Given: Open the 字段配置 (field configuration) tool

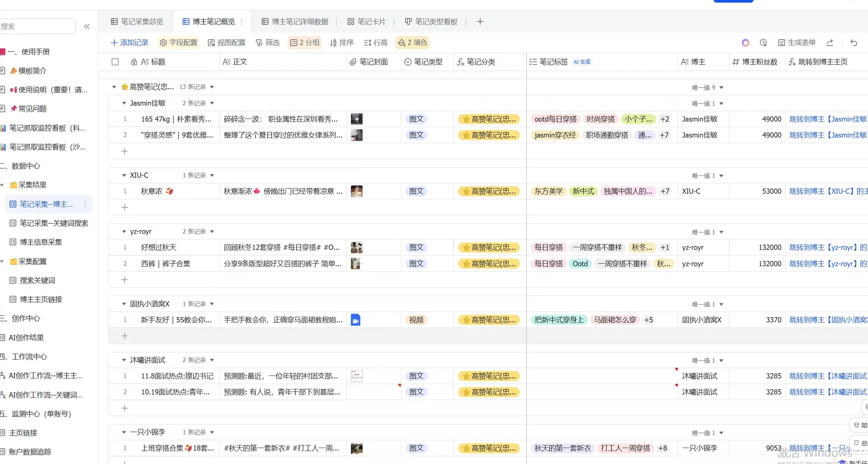Looking at the screenshot, I should [178, 43].
